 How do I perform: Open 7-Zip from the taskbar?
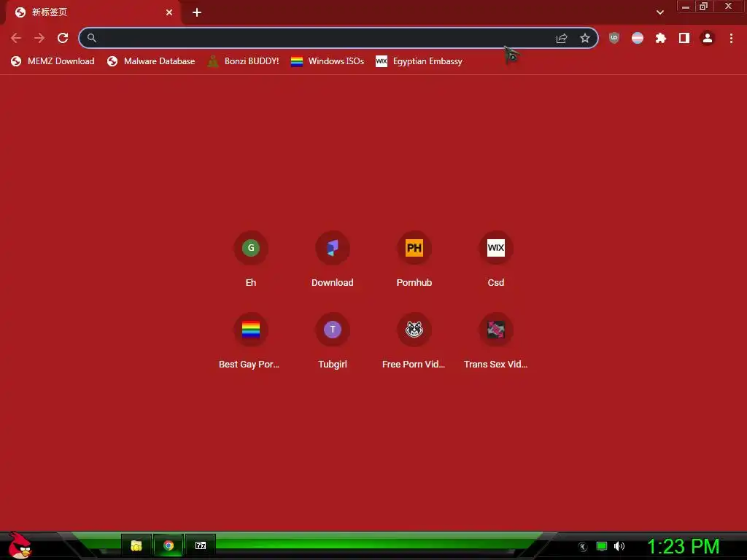pos(201,545)
